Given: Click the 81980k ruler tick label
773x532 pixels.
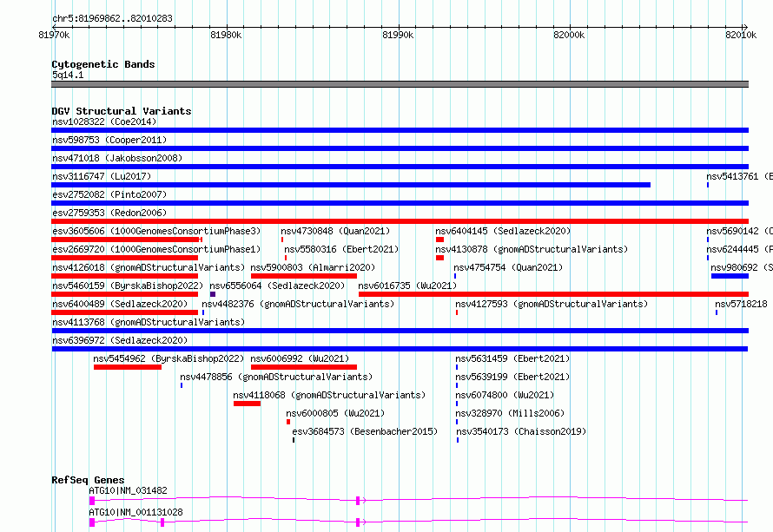Looking at the screenshot, I should (226, 35).
